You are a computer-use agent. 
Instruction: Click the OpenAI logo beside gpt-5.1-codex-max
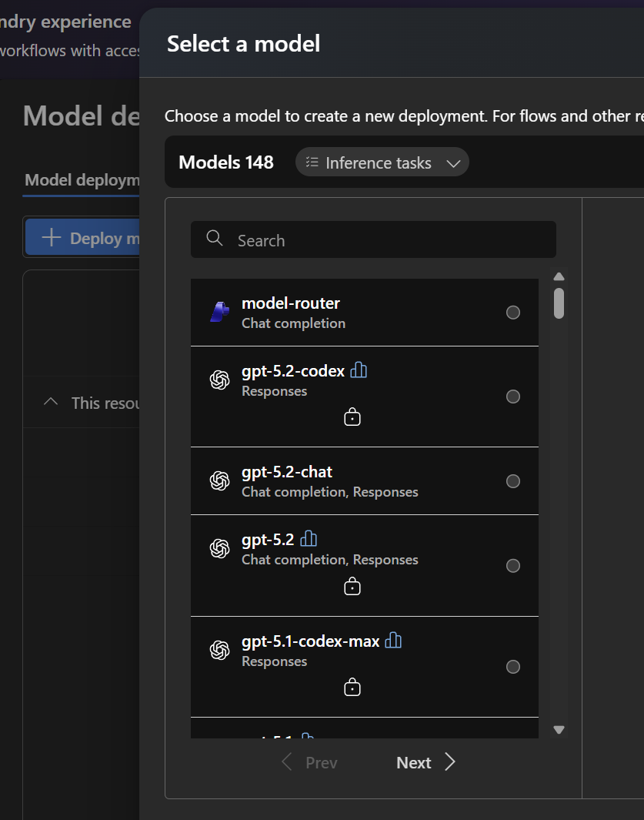click(219, 650)
